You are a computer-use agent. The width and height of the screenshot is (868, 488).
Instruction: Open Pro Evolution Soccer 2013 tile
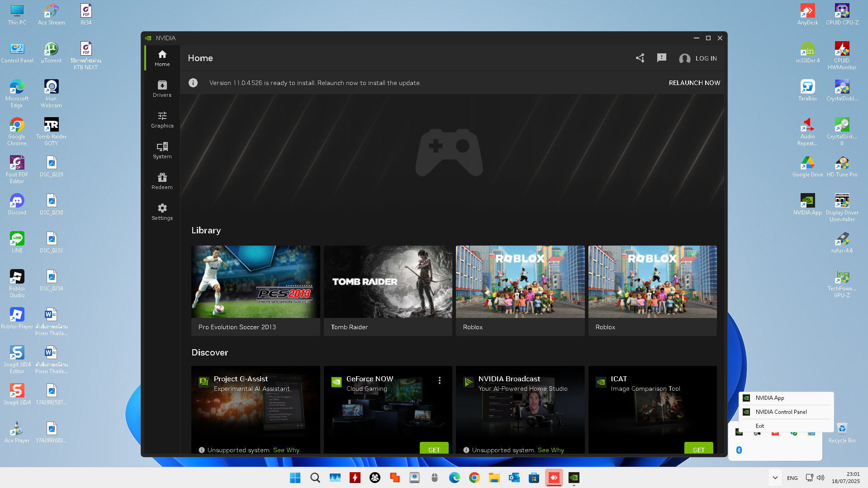(256, 290)
